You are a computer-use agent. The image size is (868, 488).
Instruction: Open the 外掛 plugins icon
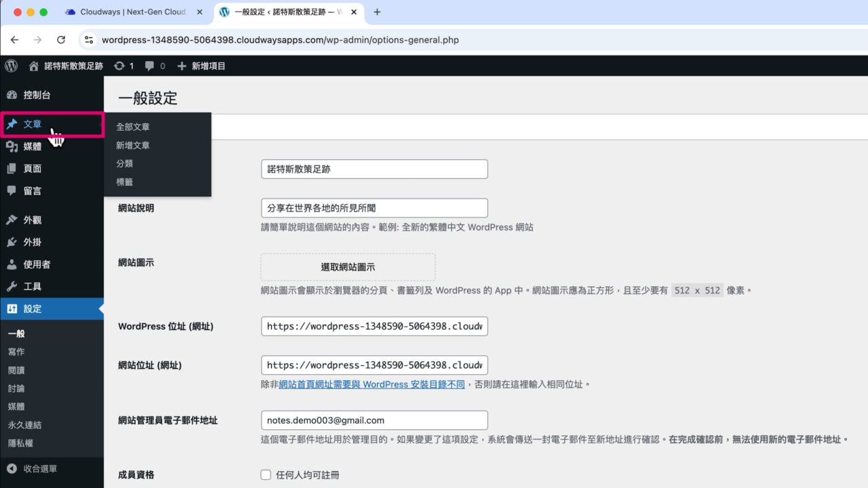[12, 242]
